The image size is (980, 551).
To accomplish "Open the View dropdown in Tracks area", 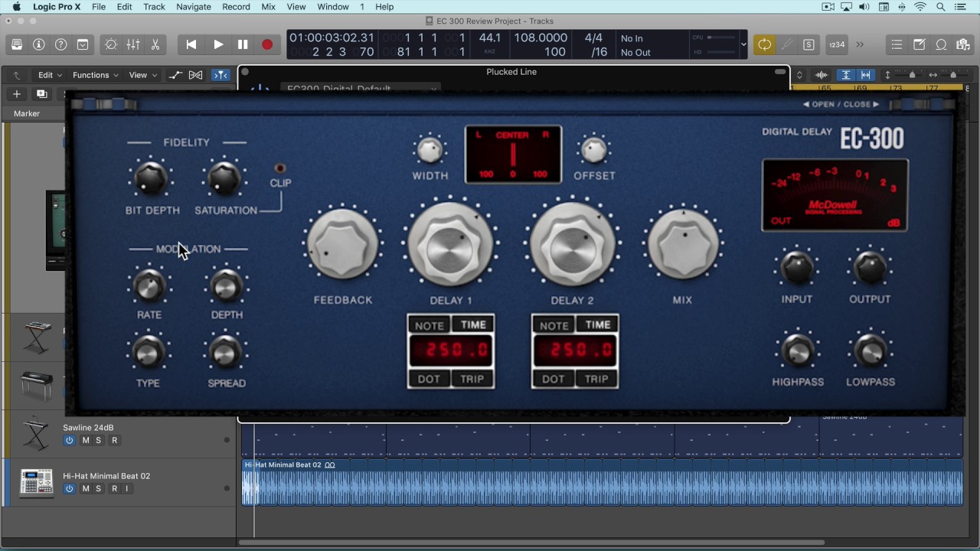I will click(142, 75).
